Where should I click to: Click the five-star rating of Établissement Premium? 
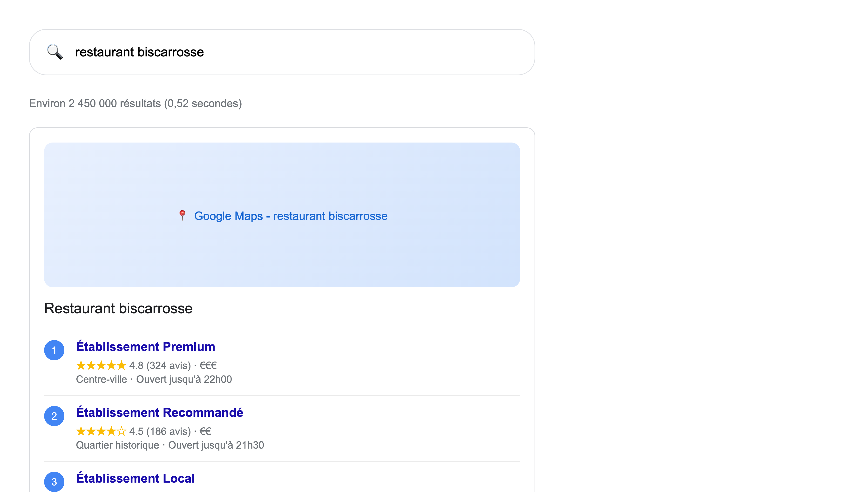click(x=101, y=365)
